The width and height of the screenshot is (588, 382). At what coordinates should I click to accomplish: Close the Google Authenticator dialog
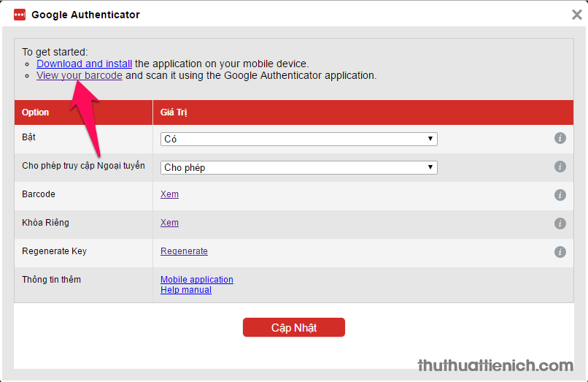[x=576, y=15]
